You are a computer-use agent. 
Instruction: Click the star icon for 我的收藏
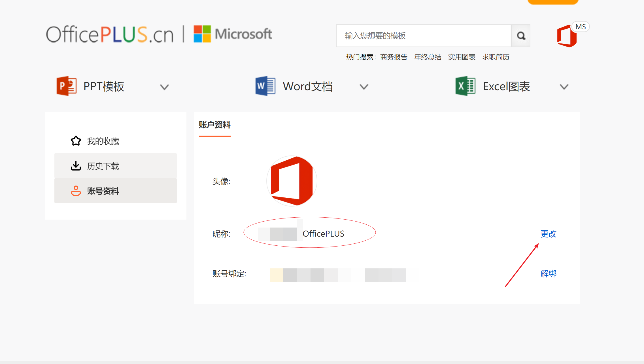tap(76, 141)
